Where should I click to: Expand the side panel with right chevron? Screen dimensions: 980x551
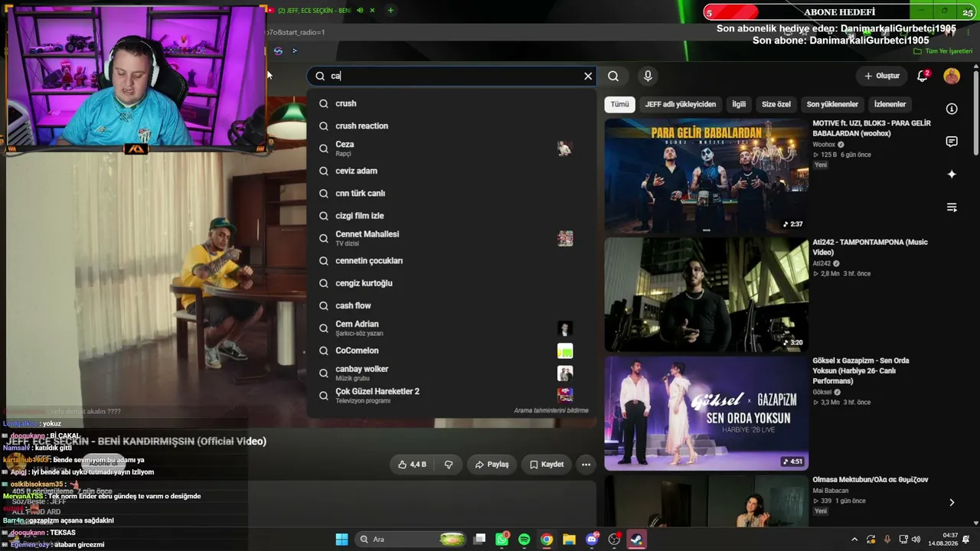[x=952, y=503]
